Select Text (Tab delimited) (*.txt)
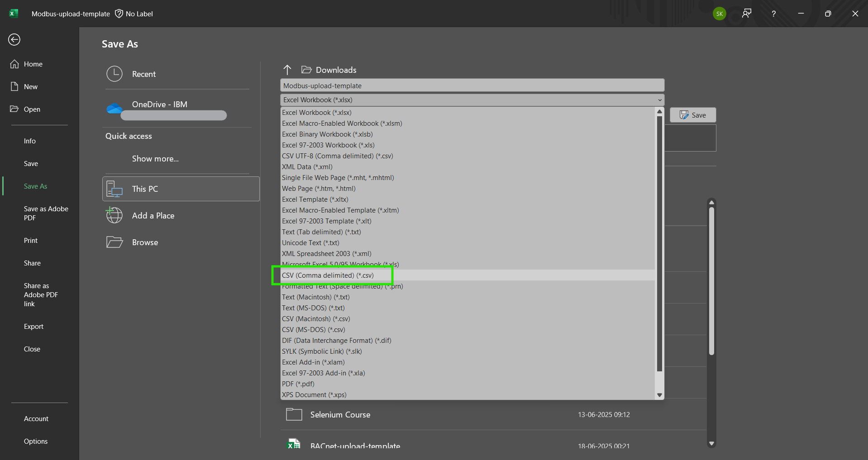The height and width of the screenshot is (460, 868). coord(467,232)
